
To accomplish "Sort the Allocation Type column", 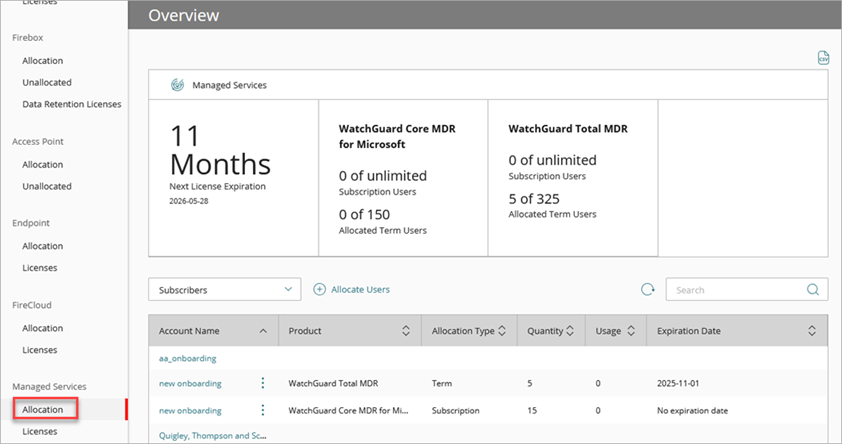I will click(x=502, y=331).
